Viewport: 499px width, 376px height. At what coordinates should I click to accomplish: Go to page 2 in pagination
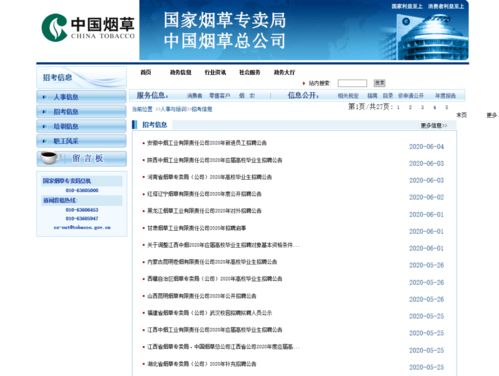pos(410,107)
